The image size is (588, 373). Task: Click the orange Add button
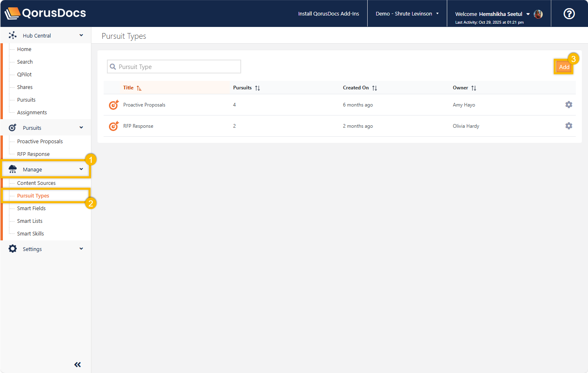pyautogui.click(x=564, y=67)
